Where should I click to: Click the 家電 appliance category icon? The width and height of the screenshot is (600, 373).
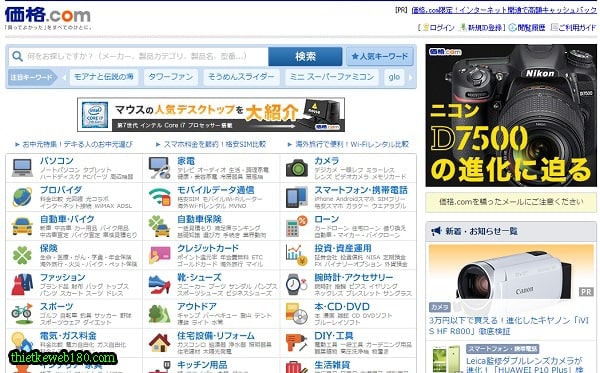[160, 168]
